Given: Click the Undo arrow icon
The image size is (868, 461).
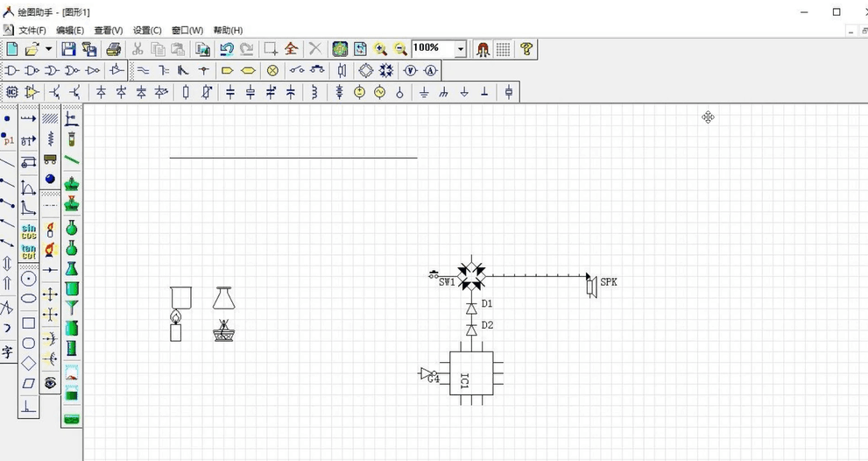Looking at the screenshot, I should (x=227, y=49).
